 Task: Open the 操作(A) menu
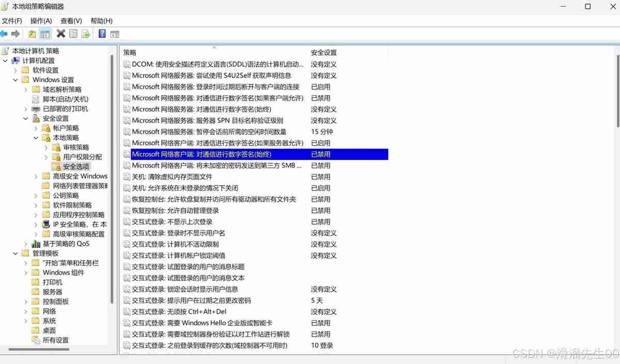(41, 21)
